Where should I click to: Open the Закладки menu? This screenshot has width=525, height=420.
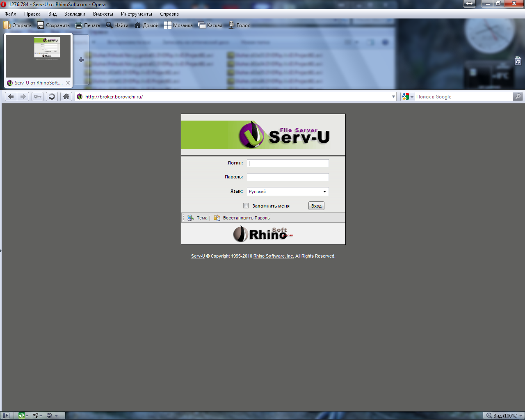pos(75,14)
